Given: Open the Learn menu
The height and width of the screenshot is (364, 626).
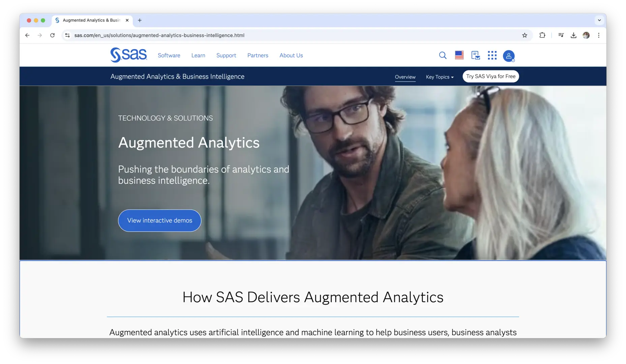Looking at the screenshot, I should (x=198, y=55).
